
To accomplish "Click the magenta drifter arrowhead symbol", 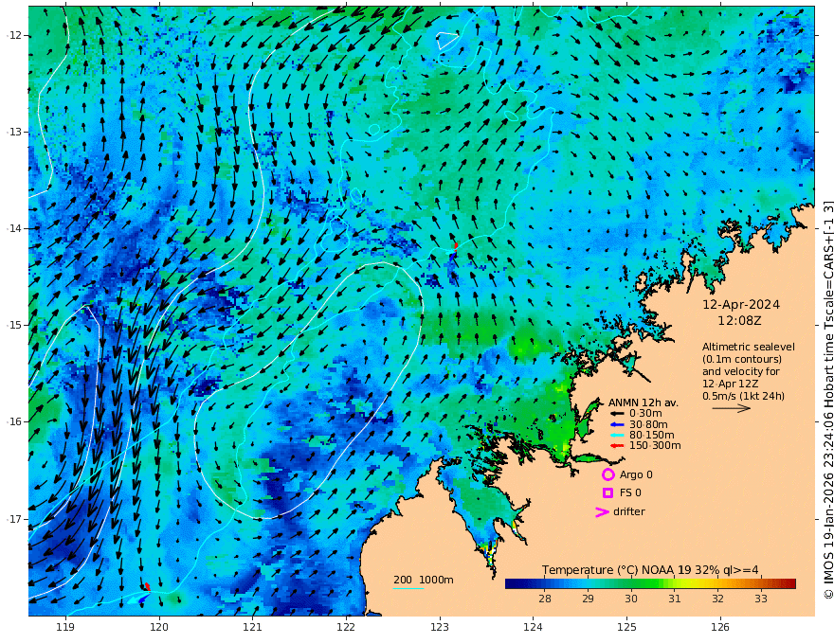I will tap(602, 511).
